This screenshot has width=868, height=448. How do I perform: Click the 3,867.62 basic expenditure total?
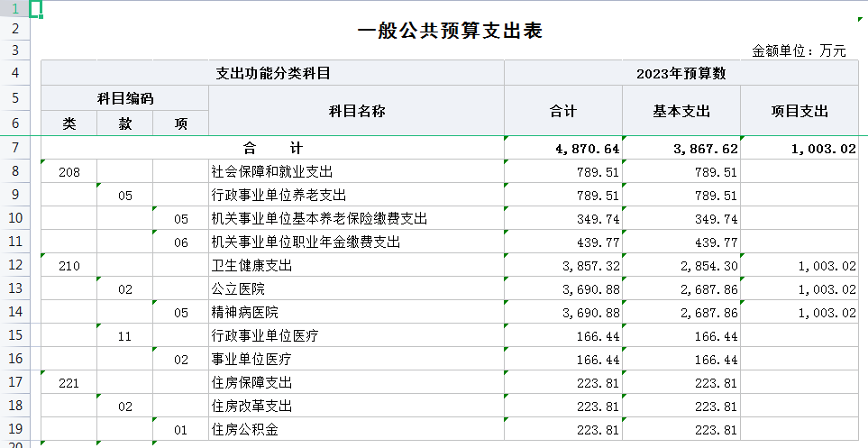pyautogui.click(x=681, y=149)
